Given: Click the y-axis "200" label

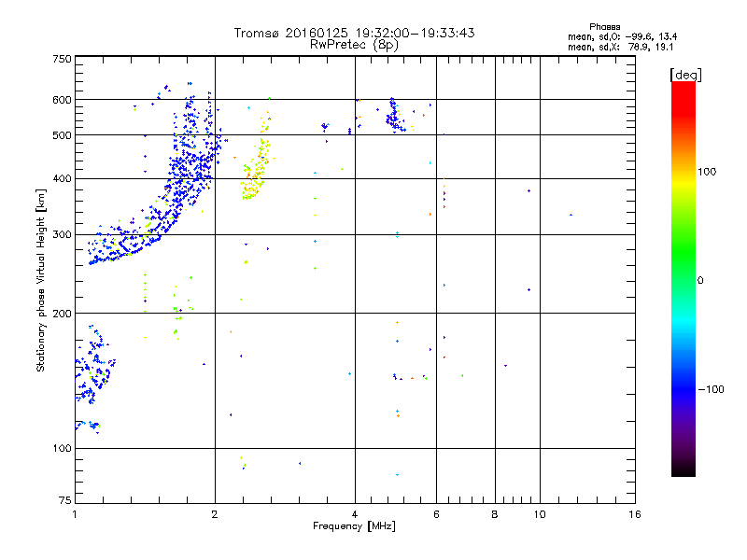Looking at the screenshot, I should (x=62, y=314).
